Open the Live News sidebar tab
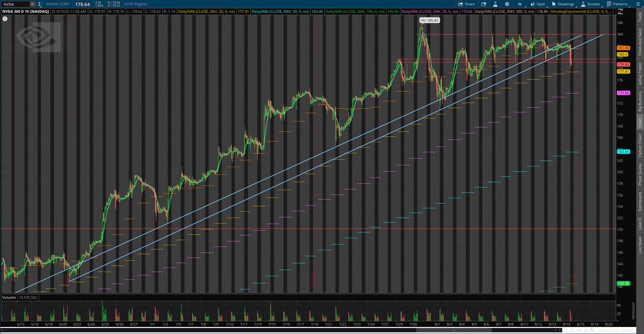Screen dimensions: 644x334 tap(639, 244)
